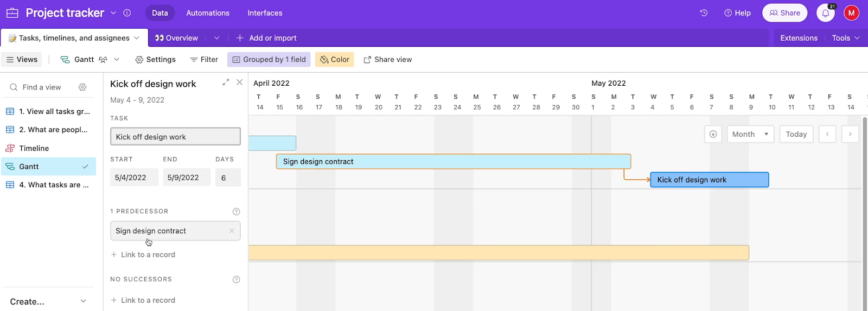Expand the hidden tables dropdown chevron

216,38
